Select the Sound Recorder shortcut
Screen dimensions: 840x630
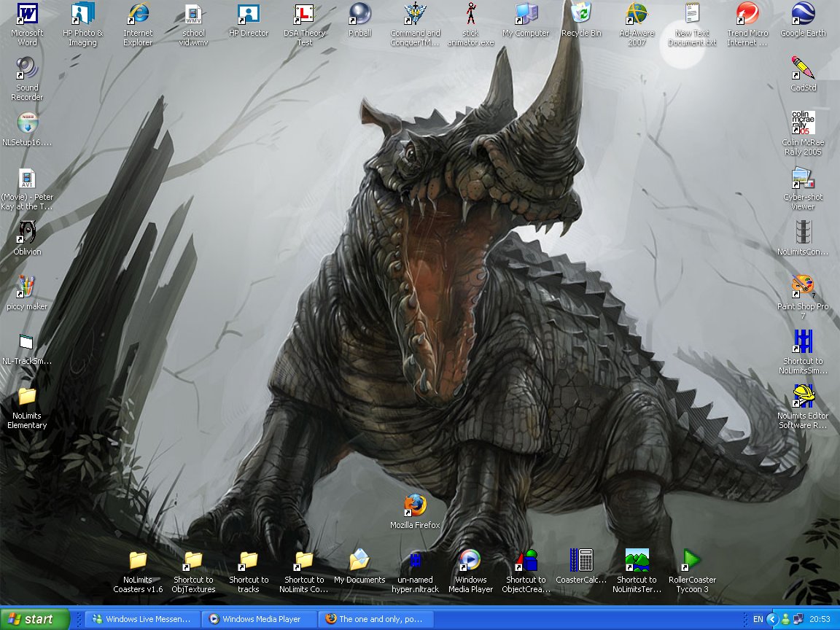point(27,69)
